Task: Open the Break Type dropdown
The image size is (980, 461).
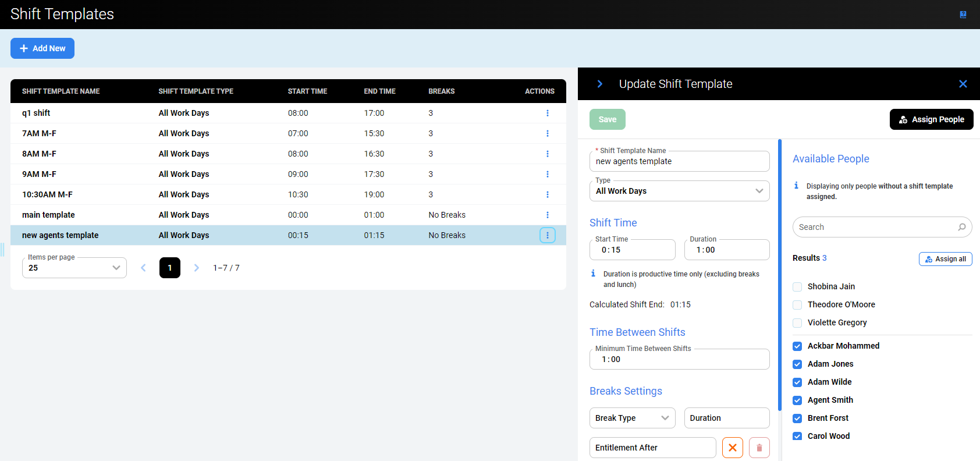Action: click(632, 418)
